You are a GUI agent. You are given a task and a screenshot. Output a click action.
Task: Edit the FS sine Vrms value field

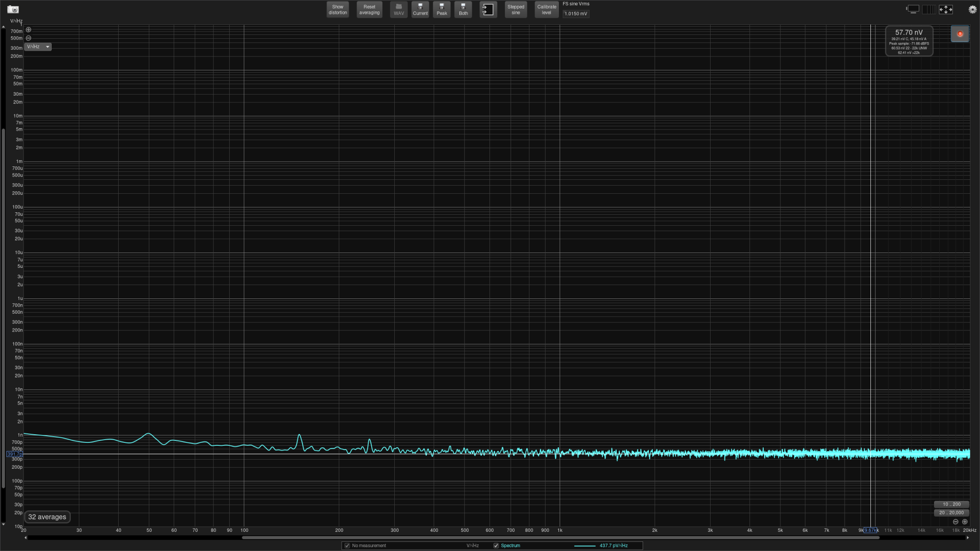pos(576,14)
